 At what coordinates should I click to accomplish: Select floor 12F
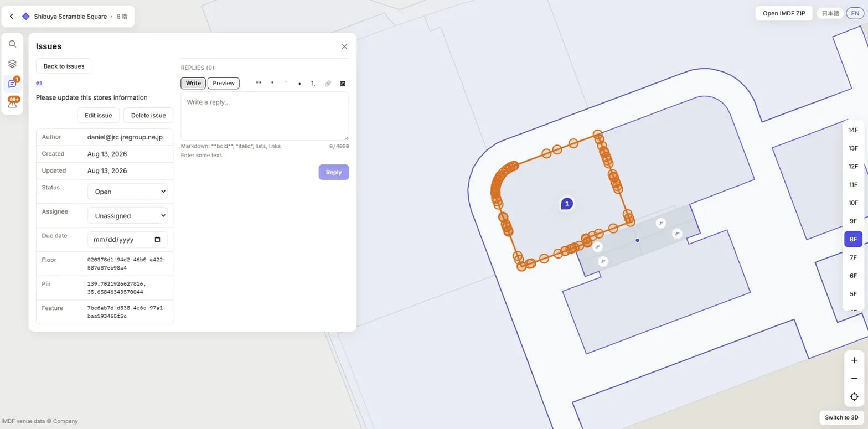coord(853,167)
